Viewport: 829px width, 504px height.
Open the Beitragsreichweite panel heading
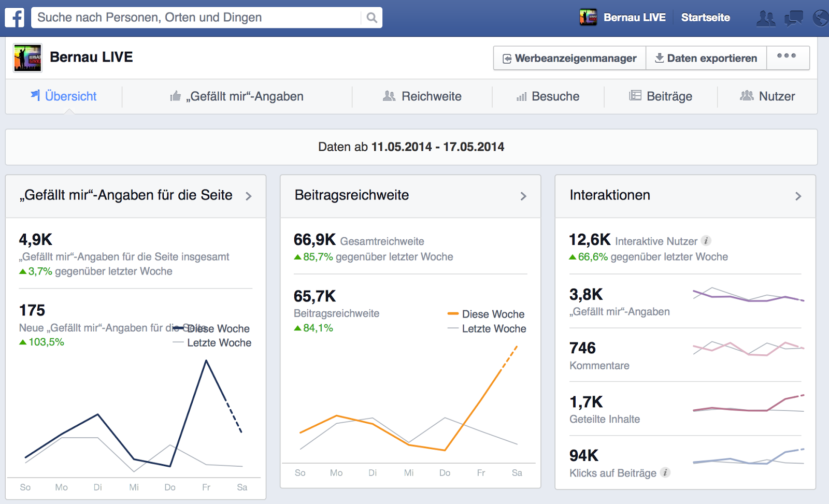[352, 195]
